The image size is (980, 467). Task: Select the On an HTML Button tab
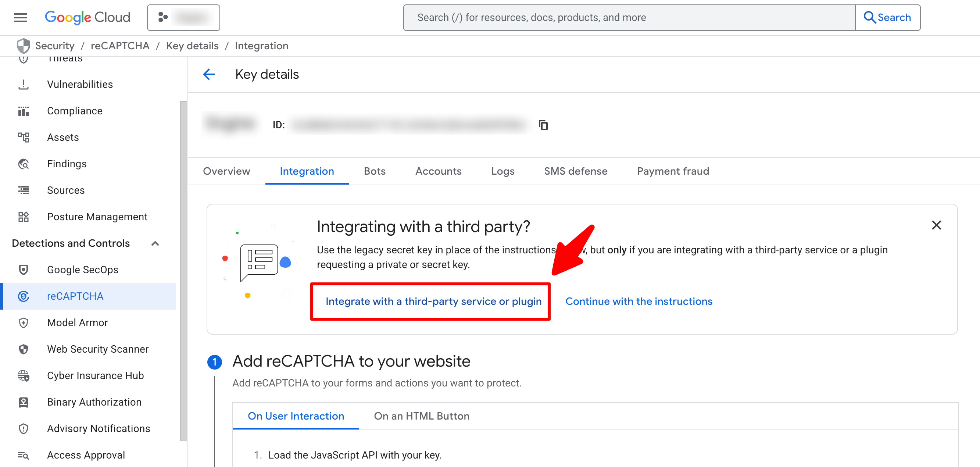click(421, 416)
